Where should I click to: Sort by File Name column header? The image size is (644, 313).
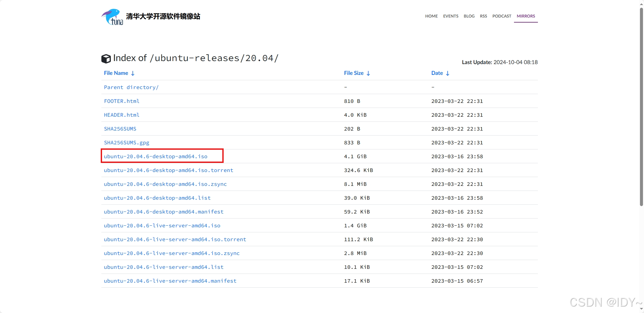pos(116,73)
